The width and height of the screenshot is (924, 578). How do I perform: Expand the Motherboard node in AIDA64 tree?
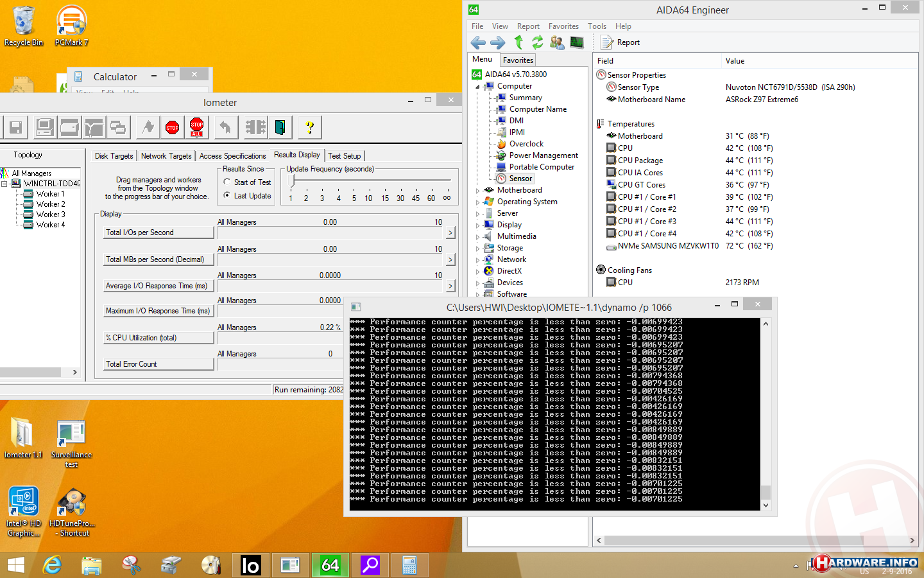pos(477,191)
